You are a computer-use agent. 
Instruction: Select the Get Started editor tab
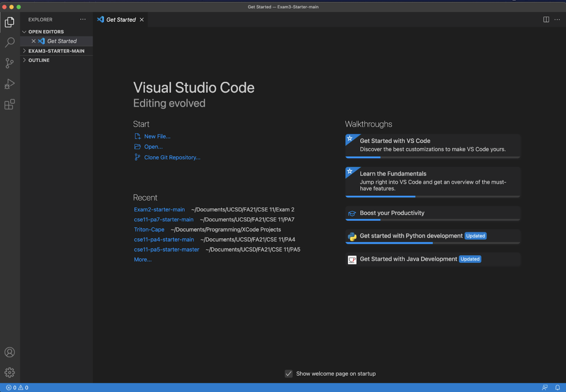point(121,20)
